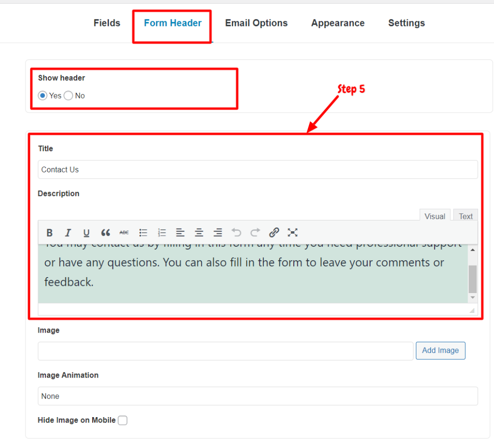Undo the last edit
494x448 pixels.
coord(236,233)
